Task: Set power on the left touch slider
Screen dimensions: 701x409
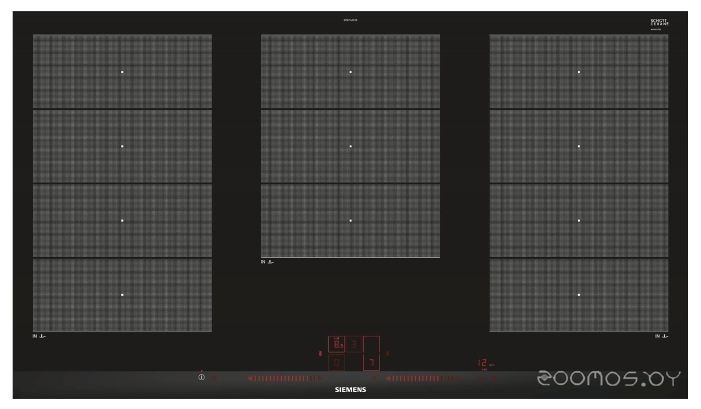Action: 284,378
